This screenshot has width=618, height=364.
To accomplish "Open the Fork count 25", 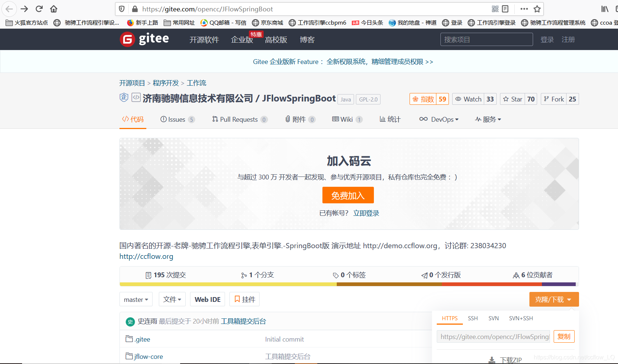I will pos(572,99).
